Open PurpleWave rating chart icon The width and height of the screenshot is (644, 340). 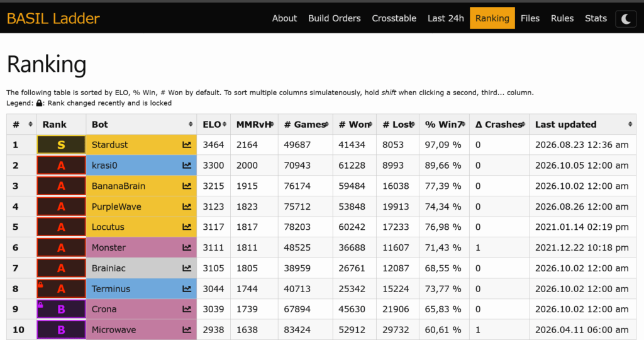(x=187, y=207)
